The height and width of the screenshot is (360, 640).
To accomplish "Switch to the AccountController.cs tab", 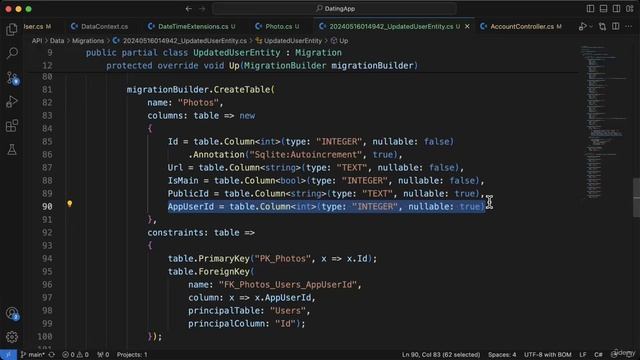I will [522, 27].
